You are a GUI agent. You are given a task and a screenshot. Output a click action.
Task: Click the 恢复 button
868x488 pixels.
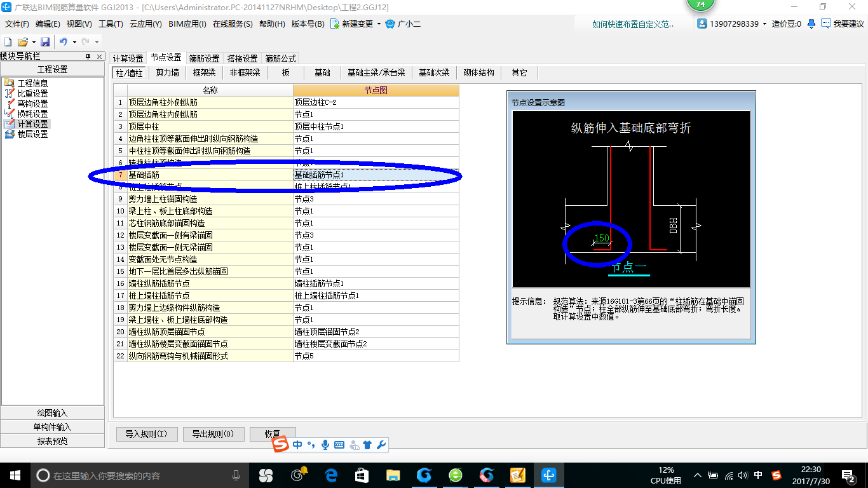[x=273, y=434]
